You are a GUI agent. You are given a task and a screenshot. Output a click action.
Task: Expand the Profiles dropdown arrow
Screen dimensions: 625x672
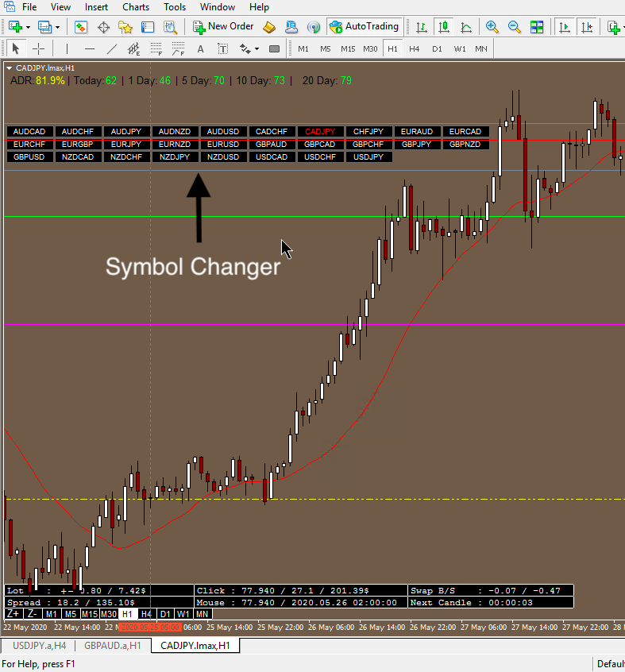coord(57,28)
